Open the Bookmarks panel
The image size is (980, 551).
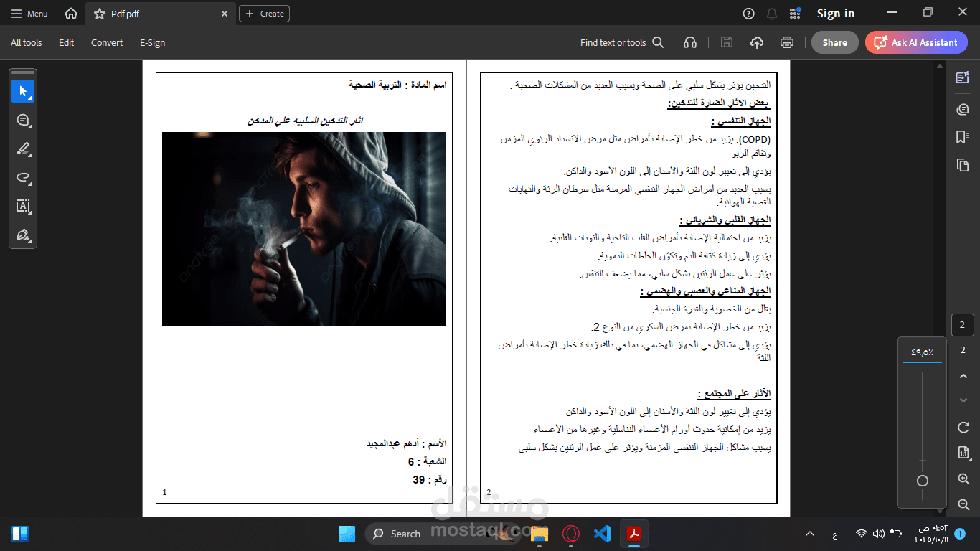963,137
